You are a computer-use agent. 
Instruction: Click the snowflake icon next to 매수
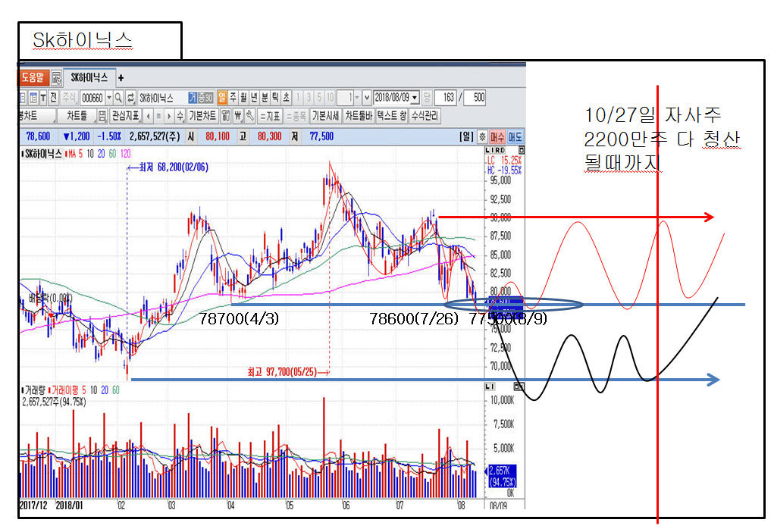482,136
